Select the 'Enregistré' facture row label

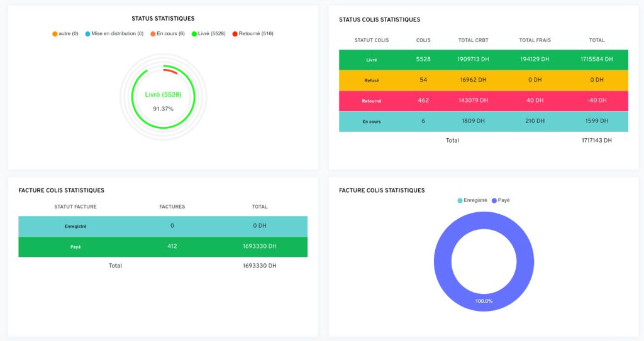click(x=75, y=227)
